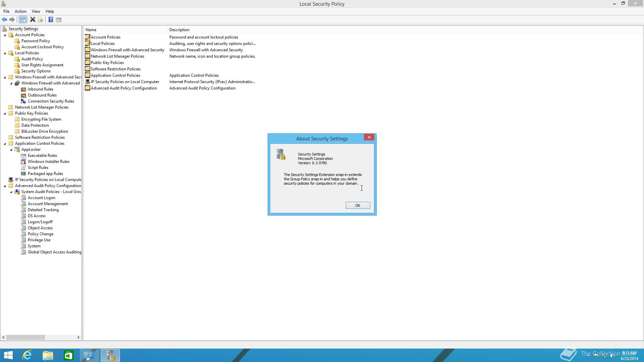
Task: Click the Back arrow toolbar icon
Action: point(4,20)
